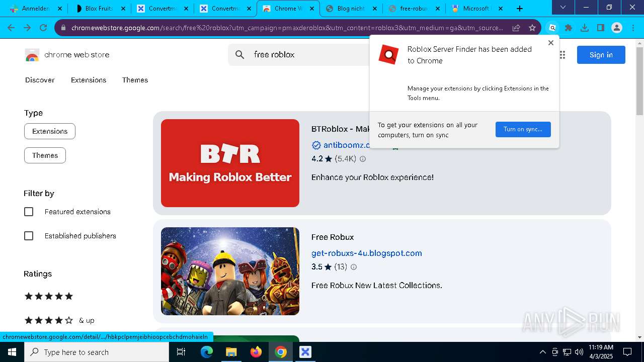The height and width of the screenshot is (362, 644).
Task: Open the Windows notification center
Action: pos(627,352)
